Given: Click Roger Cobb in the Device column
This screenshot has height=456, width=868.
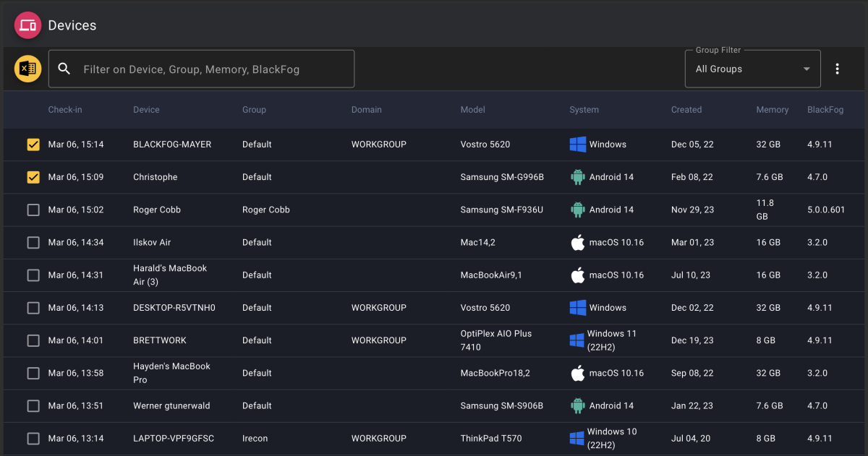Looking at the screenshot, I should [157, 210].
